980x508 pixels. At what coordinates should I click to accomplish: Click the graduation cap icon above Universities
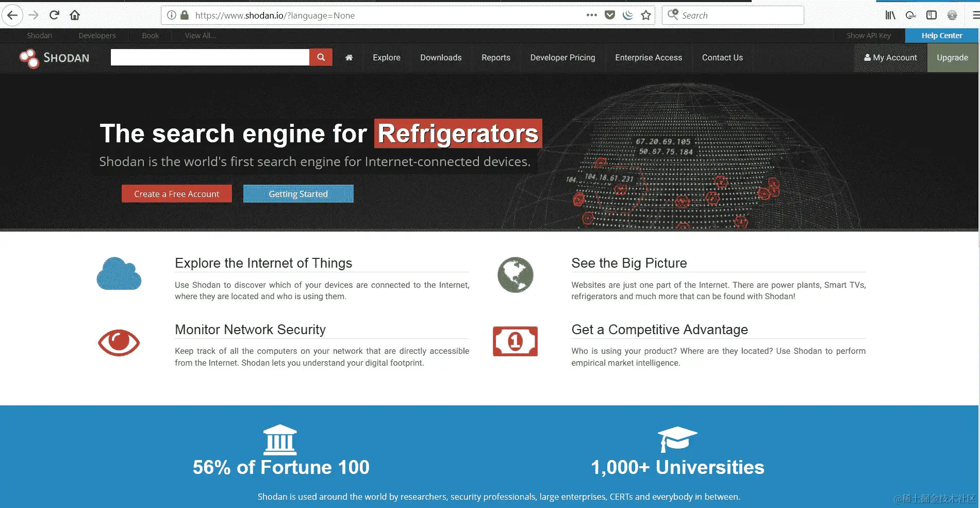(677, 439)
